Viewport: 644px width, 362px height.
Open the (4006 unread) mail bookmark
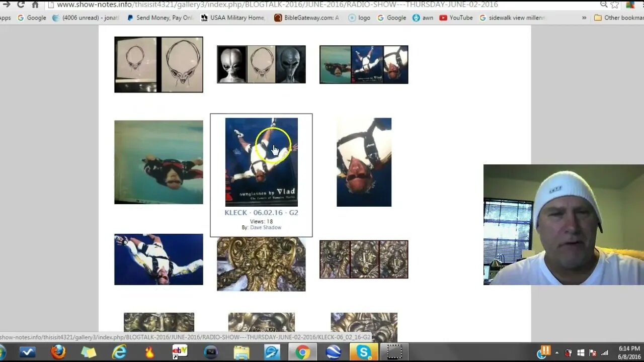pos(86,18)
